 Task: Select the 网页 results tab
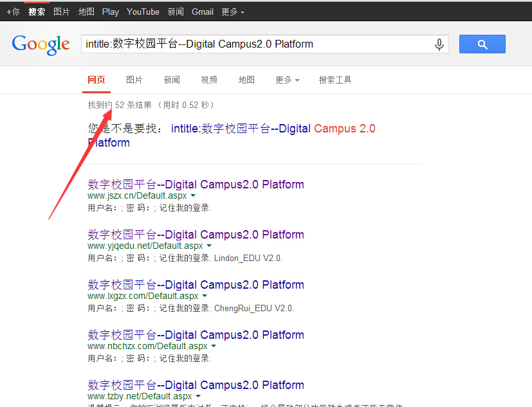(96, 80)
